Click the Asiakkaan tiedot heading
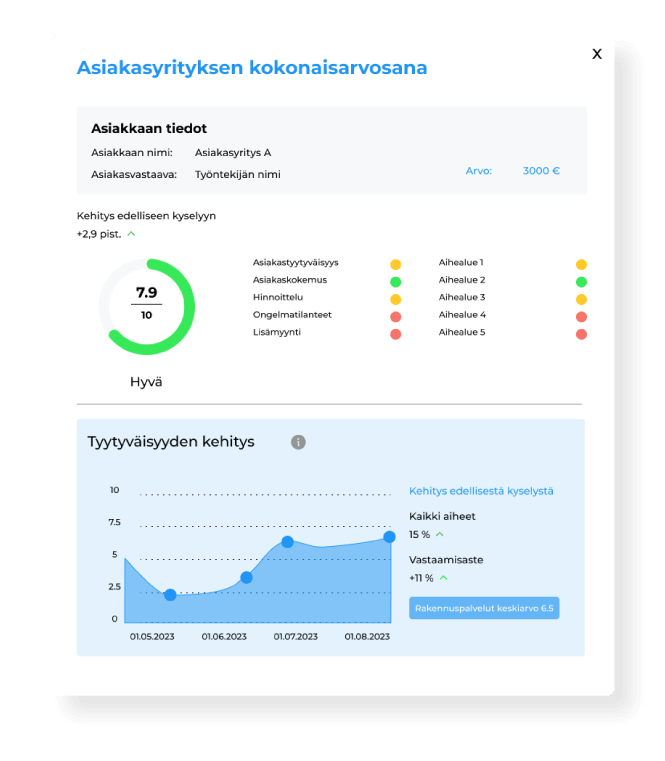The height and width of the screenshot is (761, 665). coord(149,129)
